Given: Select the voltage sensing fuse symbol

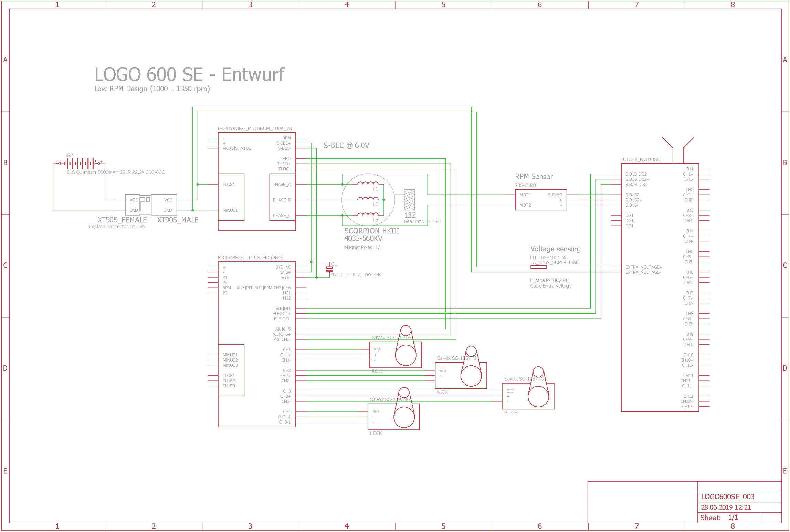Looking at the screenshot, I should point(538,267).
